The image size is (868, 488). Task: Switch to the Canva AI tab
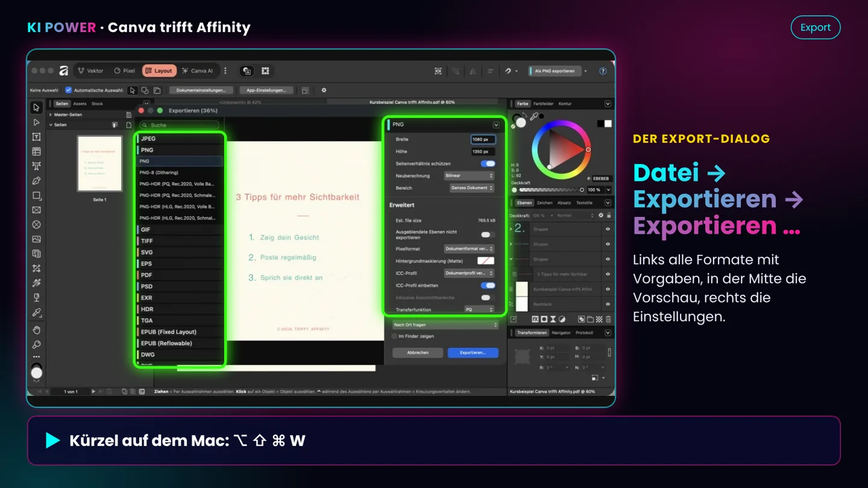coord(197,71)
